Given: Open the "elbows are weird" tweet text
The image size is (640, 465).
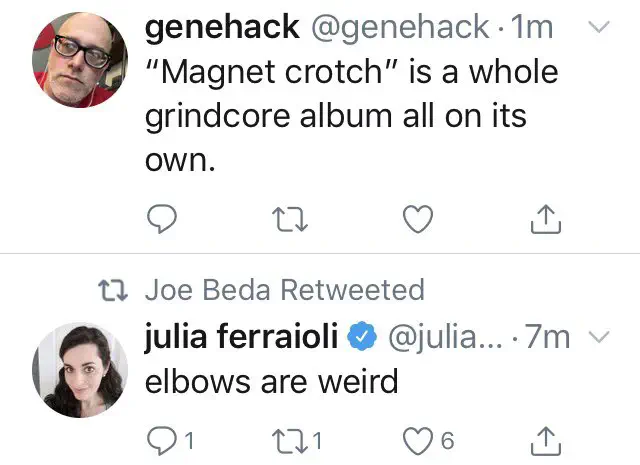Looking at the screenshot, I should pyautogui.click(x=272, y=381).
